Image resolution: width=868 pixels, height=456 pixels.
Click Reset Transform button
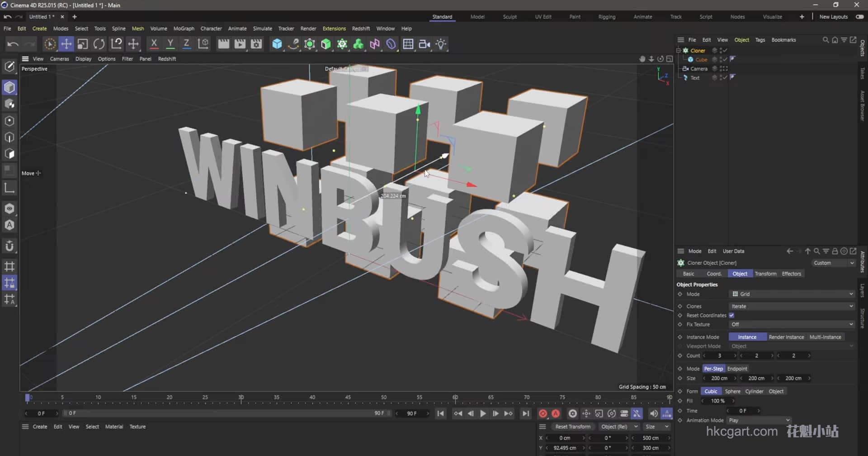tap(573, 427)
